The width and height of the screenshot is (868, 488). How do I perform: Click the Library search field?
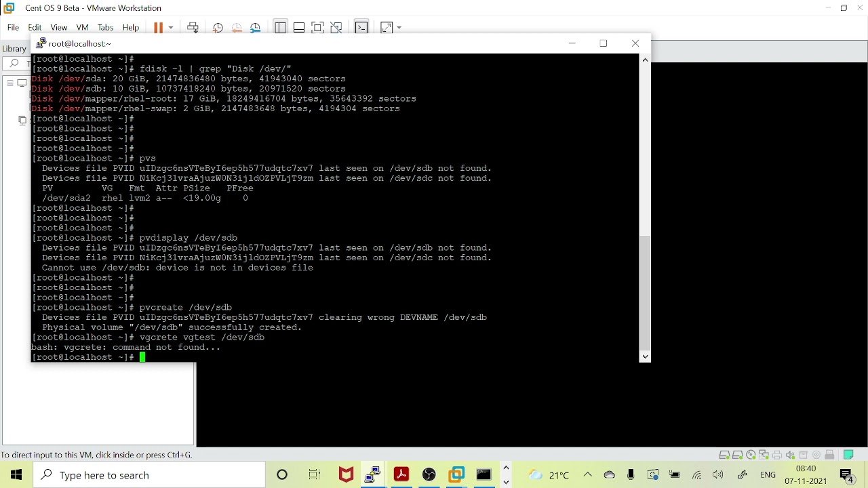pos(17,64)
